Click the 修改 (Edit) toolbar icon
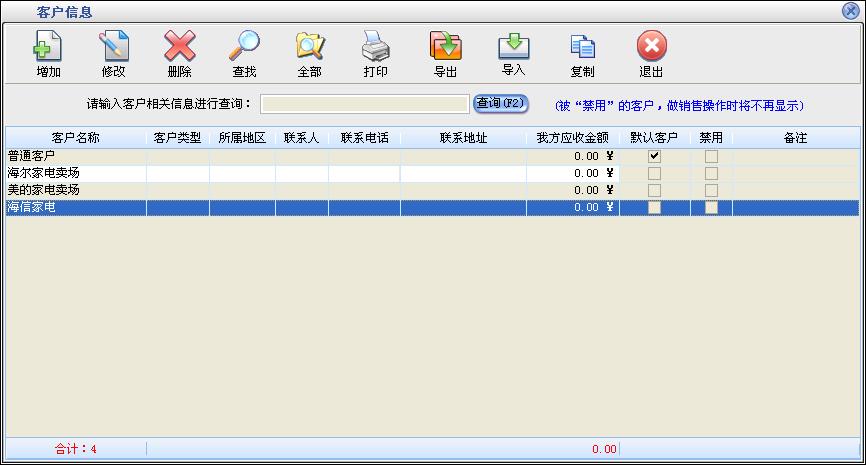Viewport: 866px width, 465px height. point(114,47)
